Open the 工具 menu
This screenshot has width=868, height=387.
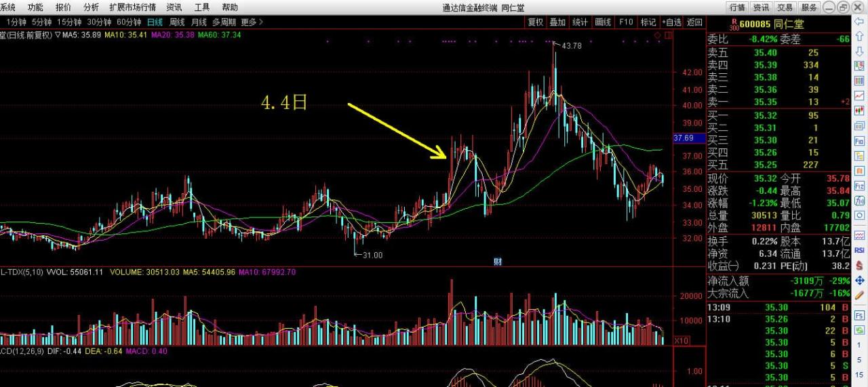202,7
